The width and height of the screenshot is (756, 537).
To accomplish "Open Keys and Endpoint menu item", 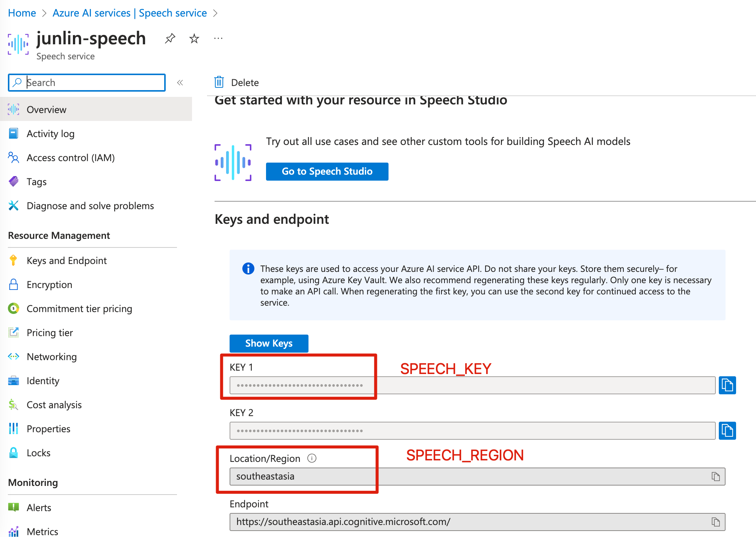I will (x=67, y=261).
